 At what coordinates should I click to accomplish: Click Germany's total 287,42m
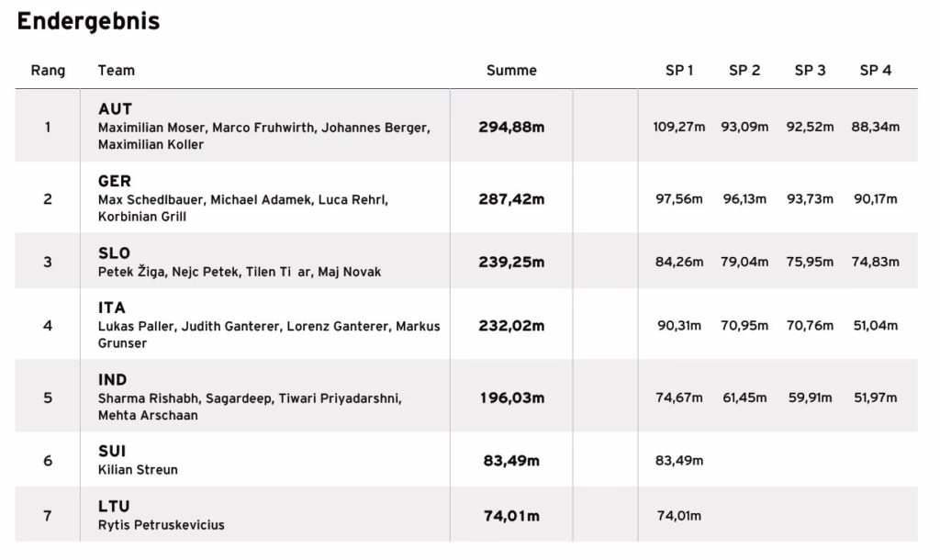[511, 199]
